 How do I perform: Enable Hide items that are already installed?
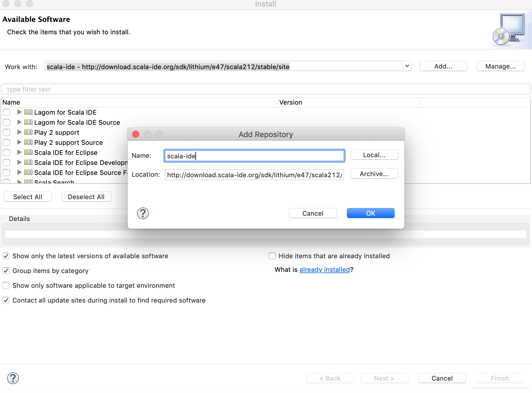coord(272,256)
